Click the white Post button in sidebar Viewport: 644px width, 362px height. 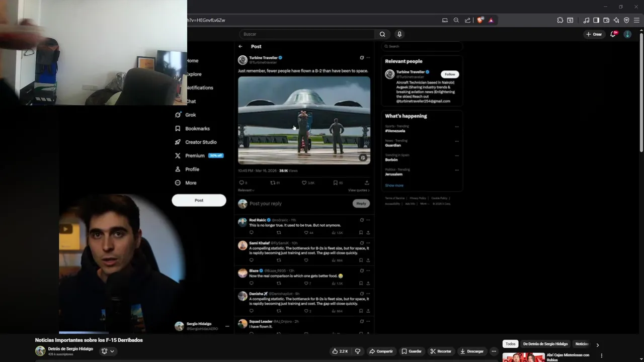click(x=199, y=200)
